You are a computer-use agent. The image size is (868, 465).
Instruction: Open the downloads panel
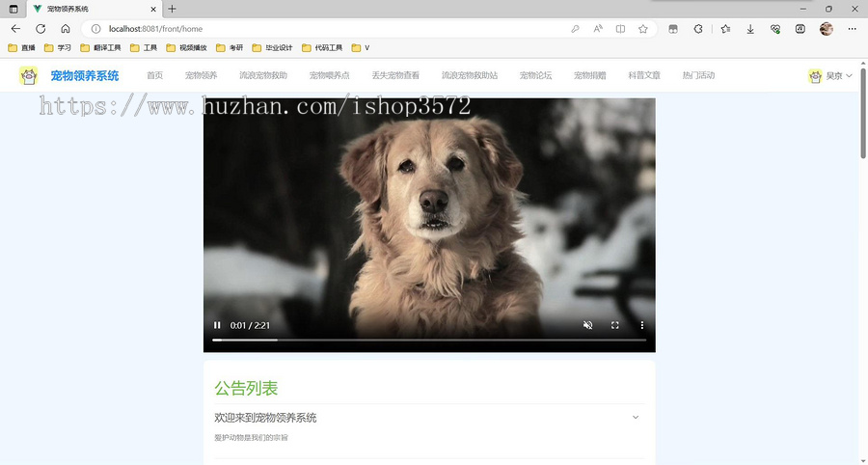pos(750,29)
